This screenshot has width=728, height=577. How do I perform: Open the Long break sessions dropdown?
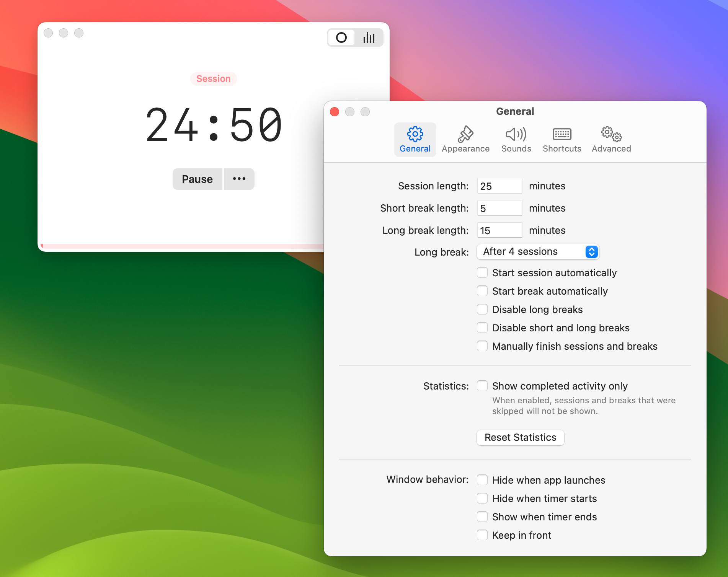[x=538, y=252]
